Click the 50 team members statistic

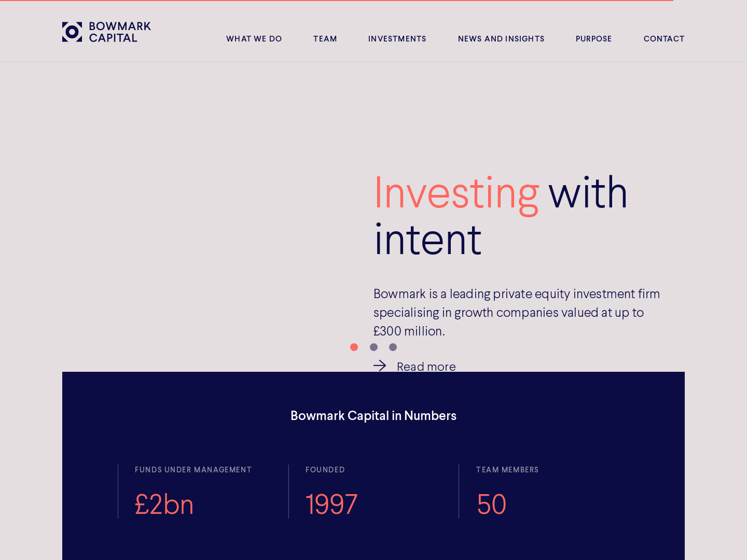point(491,504)
